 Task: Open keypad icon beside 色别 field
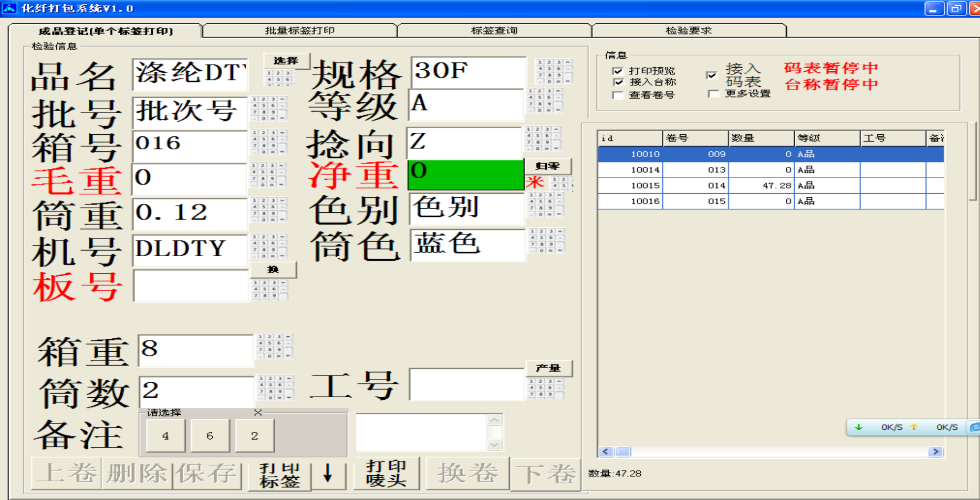[x=545, y=205]
